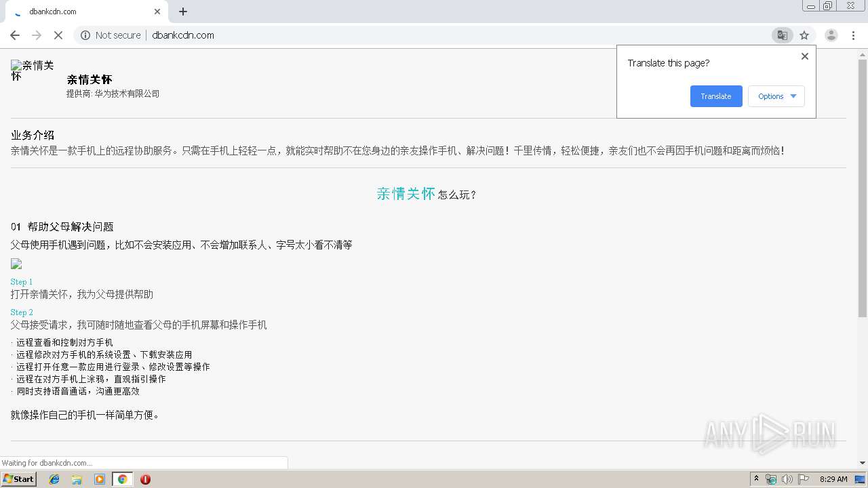868x488 pixels.
Task: Click text 就像操作自己的手机一样简单方便
Action: [x=85, y=415]
